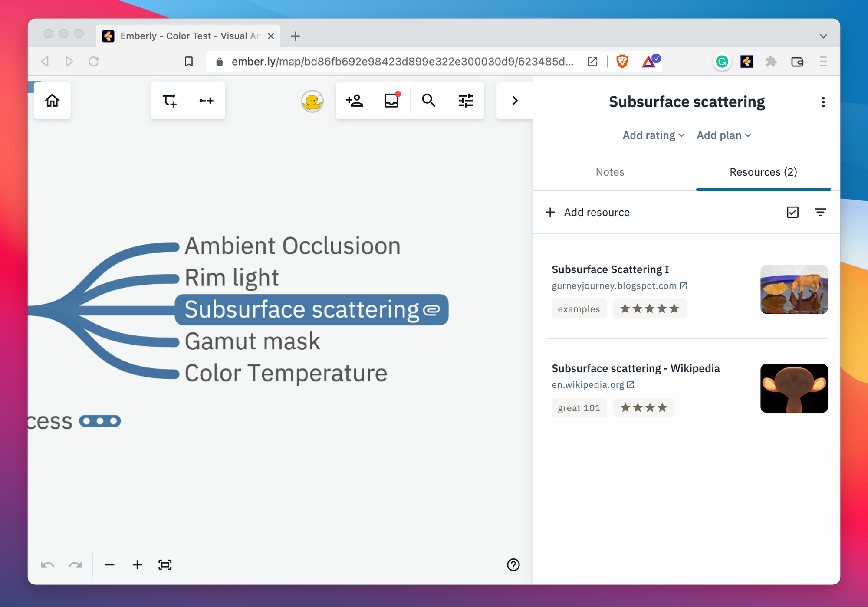Toggle the expand sidebar arrow
This screenshot has width=868, height=607.
515,101
